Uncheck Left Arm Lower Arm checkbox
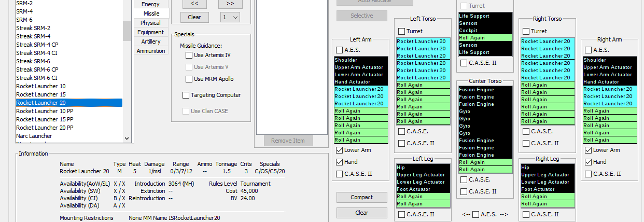This screenshot has width=644, height=222. coord(340,150)
